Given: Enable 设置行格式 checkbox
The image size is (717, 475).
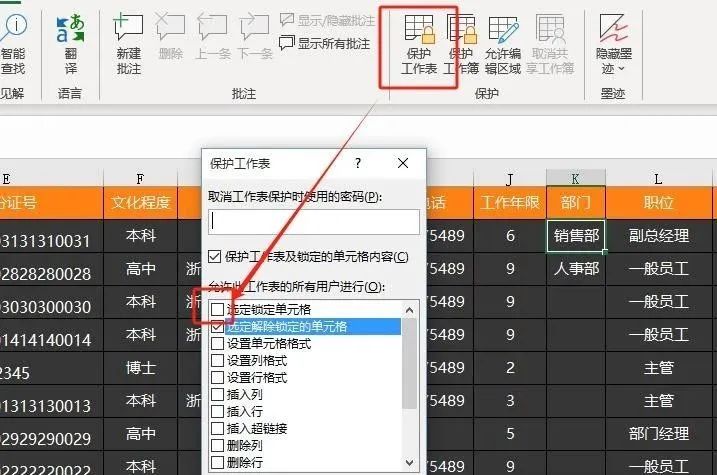Looking at the screenshot, I should click(x=217, y=377).
